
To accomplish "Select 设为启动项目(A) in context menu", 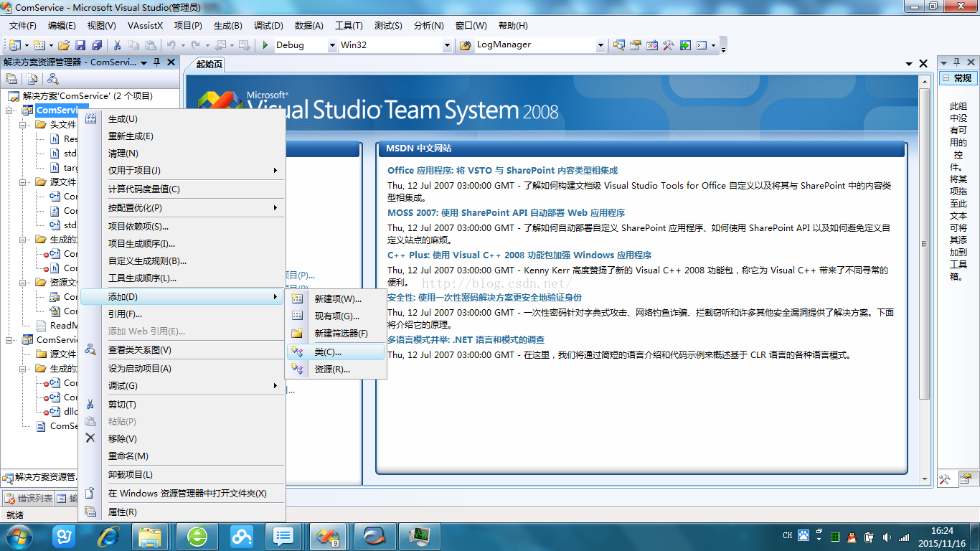I will [183, 369].
